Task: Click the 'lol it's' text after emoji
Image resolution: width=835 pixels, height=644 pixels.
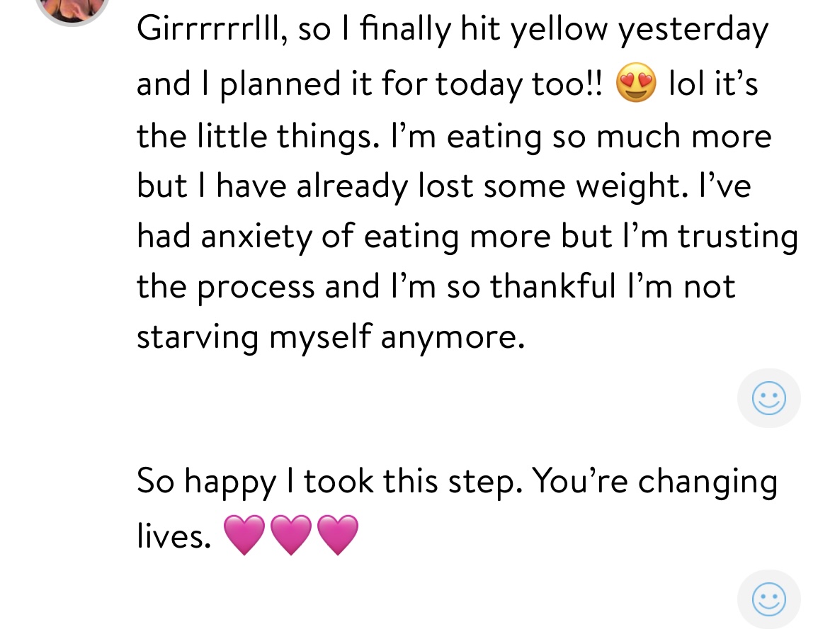Action: pos(713,84)
